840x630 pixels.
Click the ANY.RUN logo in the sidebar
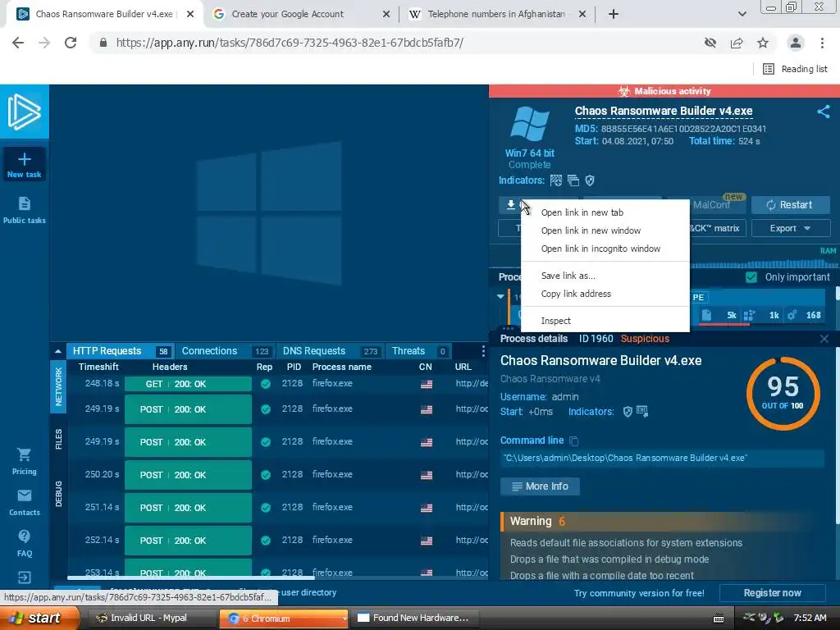[x=24, y=112]
